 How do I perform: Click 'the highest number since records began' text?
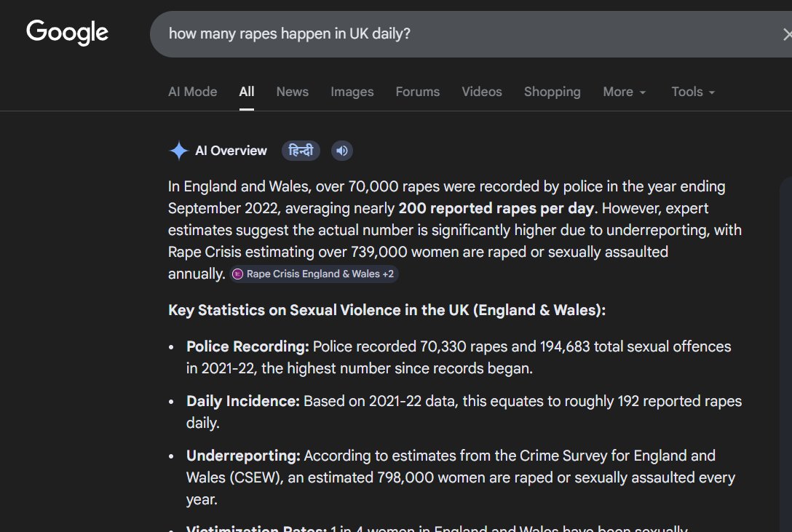(x=397, y=368)
